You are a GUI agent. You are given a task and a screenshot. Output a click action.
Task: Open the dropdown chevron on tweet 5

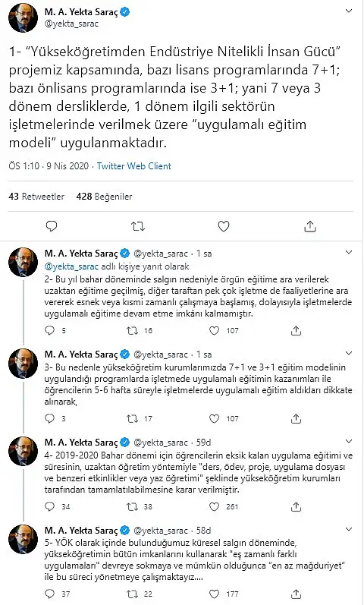tap(349, 529)
